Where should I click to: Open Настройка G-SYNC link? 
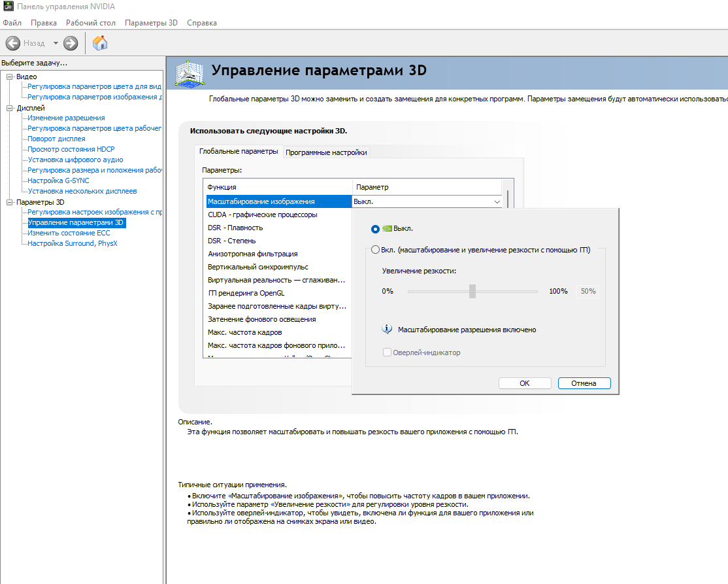pyautogui.click(x=58, y=180)
